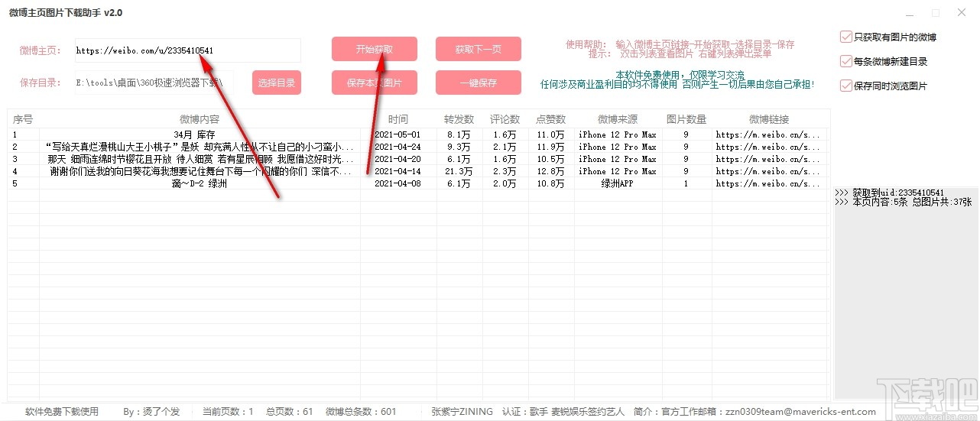Toggle 保存同时浏览图片 checkbox
Screen dimensions: 980x421
(x=884, y=86)
